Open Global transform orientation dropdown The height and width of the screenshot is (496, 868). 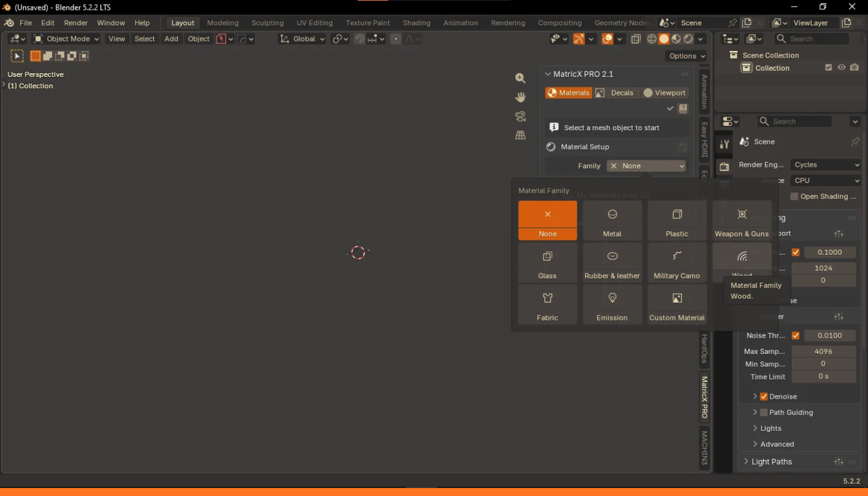point(302,38)
